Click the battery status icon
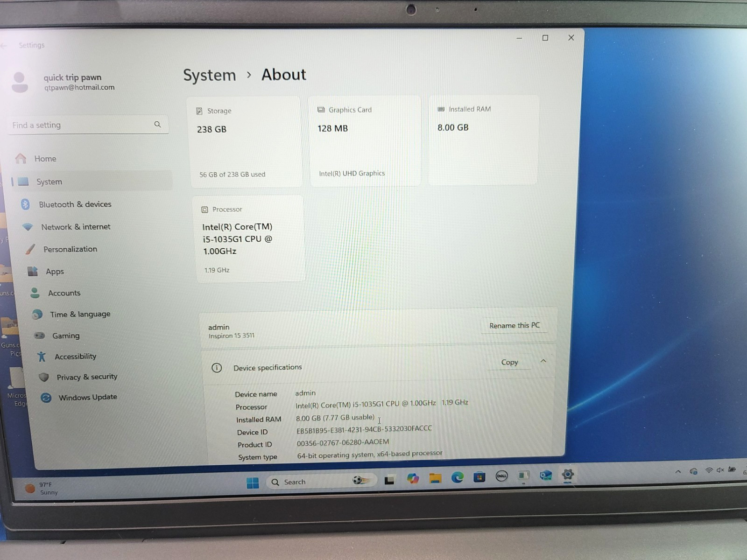The image size is (747, 560). [732, 469]
